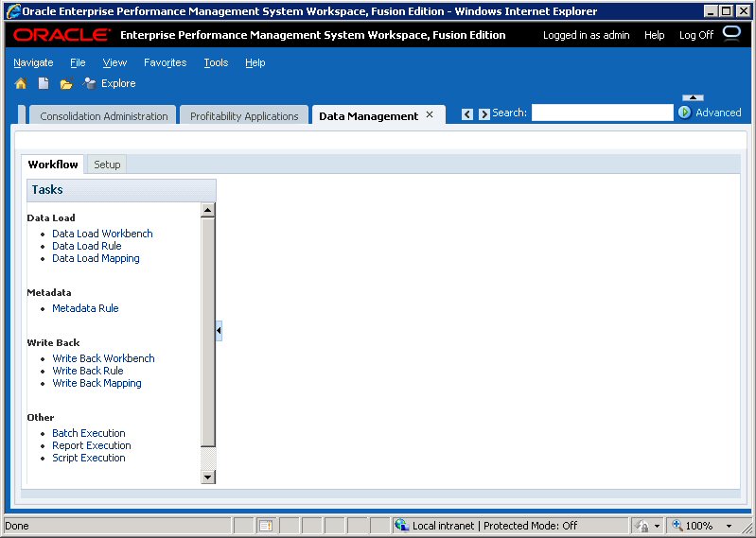
Task: Open Report Execution link
Action: (92, 445)
